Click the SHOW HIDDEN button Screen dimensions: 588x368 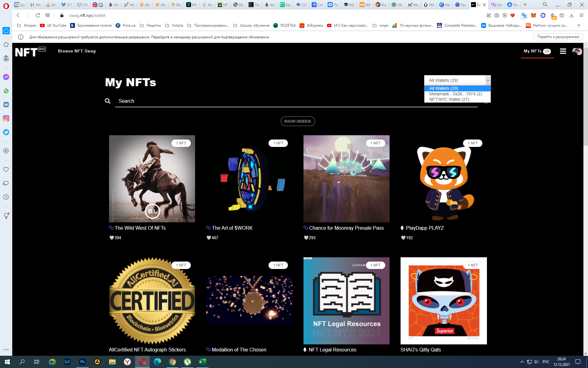pos(298,121)
